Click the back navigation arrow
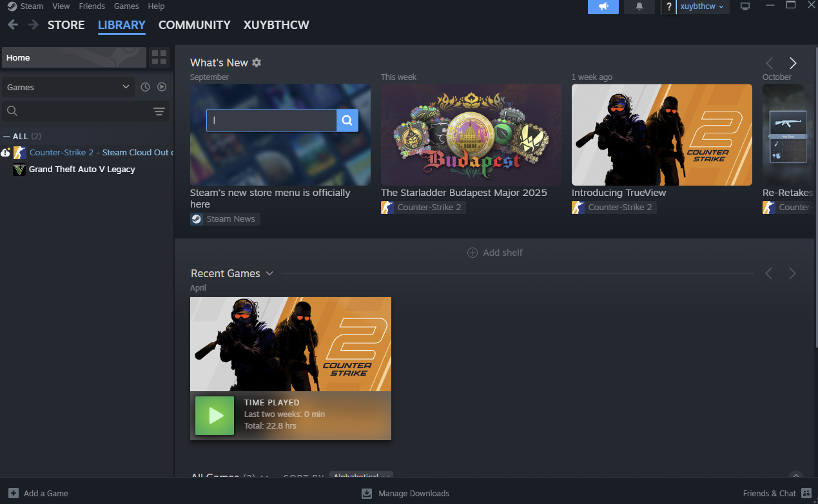 pos(13,25)
